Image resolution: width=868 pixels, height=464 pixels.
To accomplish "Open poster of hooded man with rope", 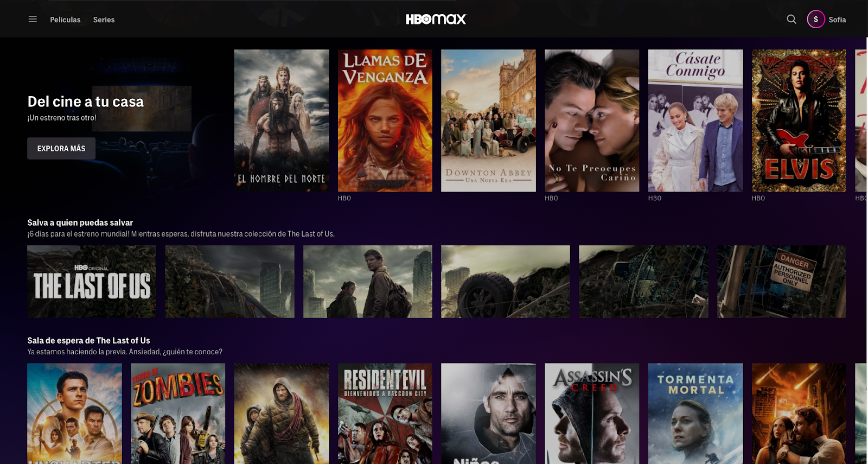I will 282,414.
